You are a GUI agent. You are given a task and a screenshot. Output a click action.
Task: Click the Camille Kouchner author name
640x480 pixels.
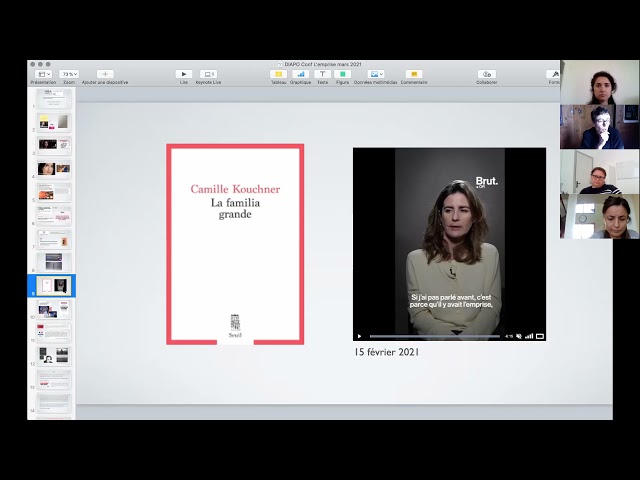[235, 189]
